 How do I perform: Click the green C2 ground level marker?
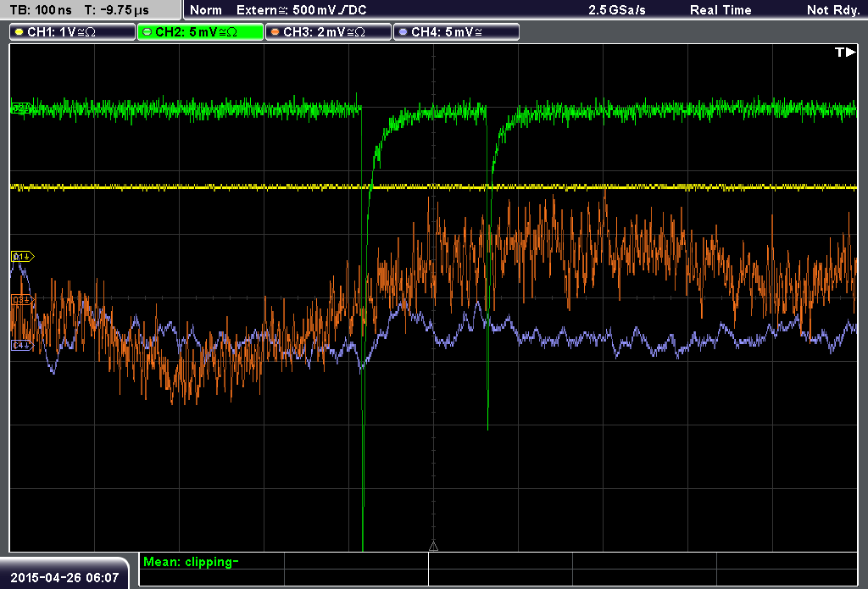point(21,108)
